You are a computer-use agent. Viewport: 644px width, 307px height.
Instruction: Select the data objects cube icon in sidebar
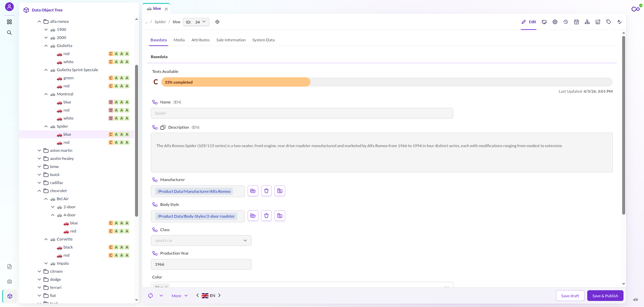tap(10, 296)
